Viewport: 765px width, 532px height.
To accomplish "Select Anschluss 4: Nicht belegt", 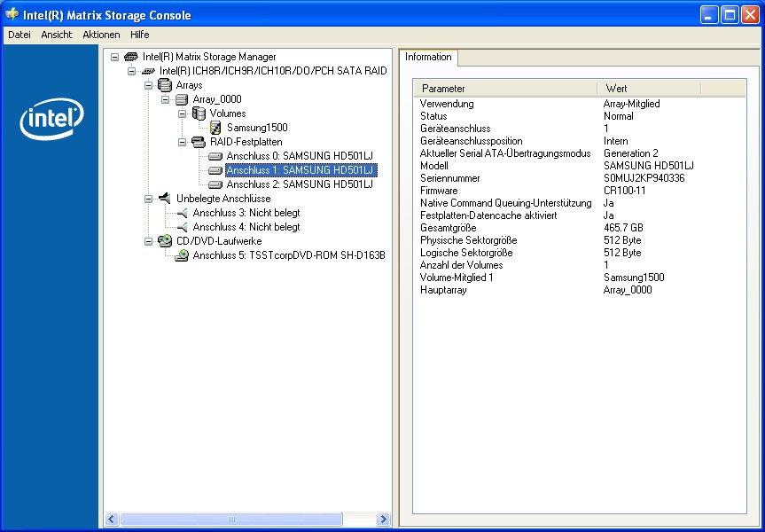I will (x=246, y=227).
